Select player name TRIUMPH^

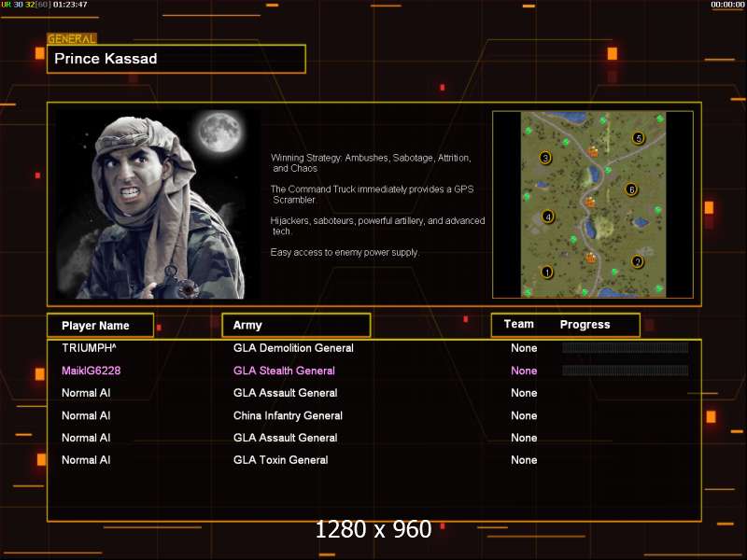[89, 348]
